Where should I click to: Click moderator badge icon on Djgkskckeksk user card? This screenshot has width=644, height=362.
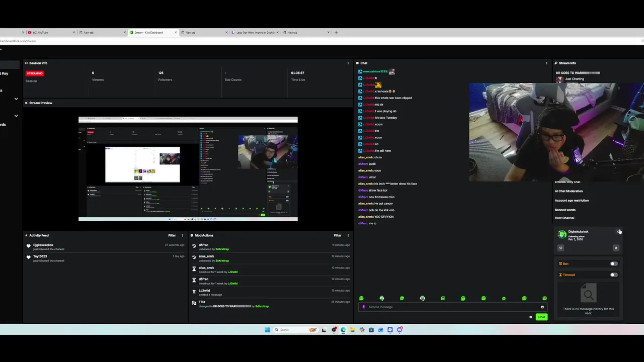(x=616, y=248)
